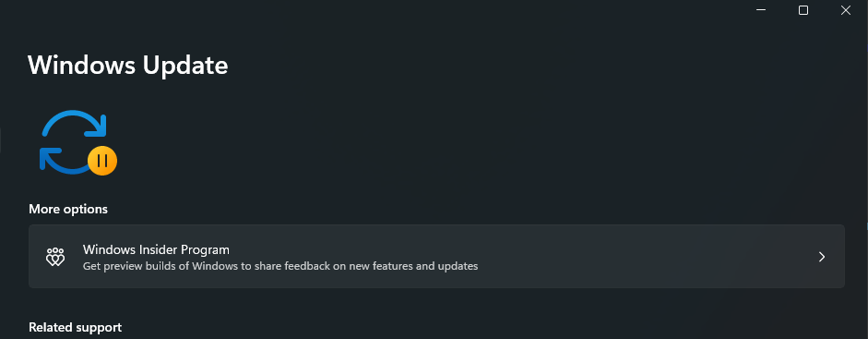Expand Windows Insider Program using right chevron
Screen dimensions: 868x339
tap(822, 257)
